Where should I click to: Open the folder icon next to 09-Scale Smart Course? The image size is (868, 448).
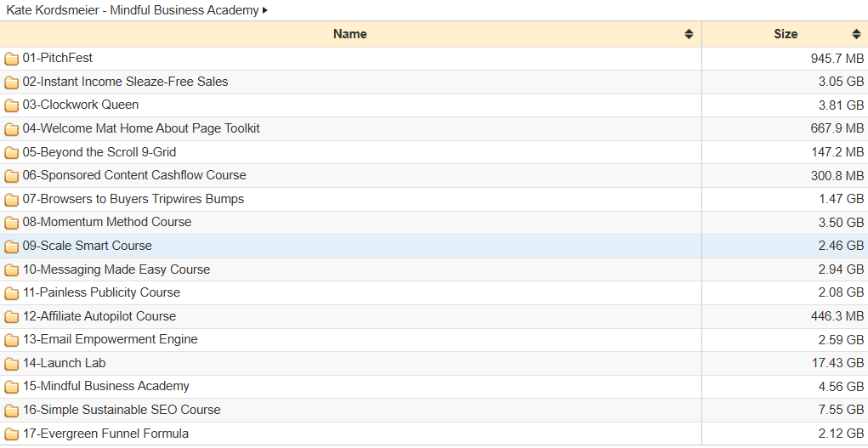[11, 247]
